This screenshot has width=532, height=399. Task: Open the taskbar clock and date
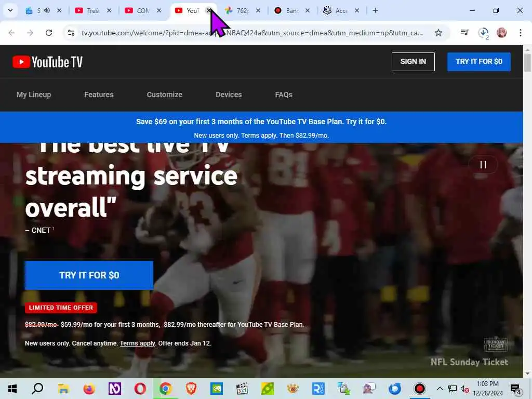pyautogui.click(x=487, y=389)
